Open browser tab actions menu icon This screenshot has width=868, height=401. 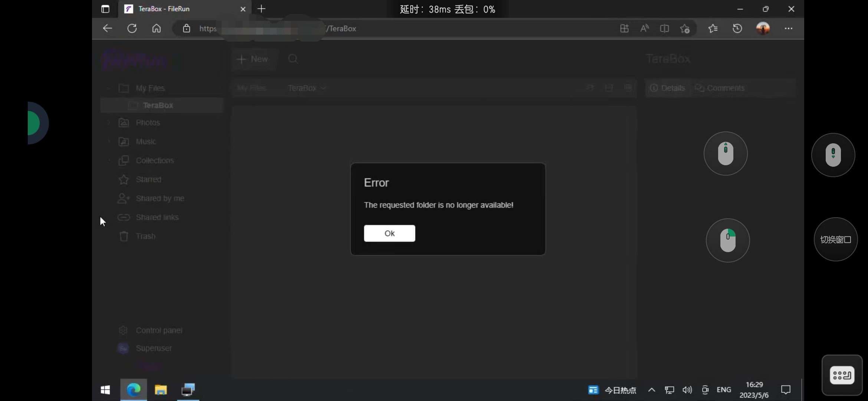click(105, 9)
